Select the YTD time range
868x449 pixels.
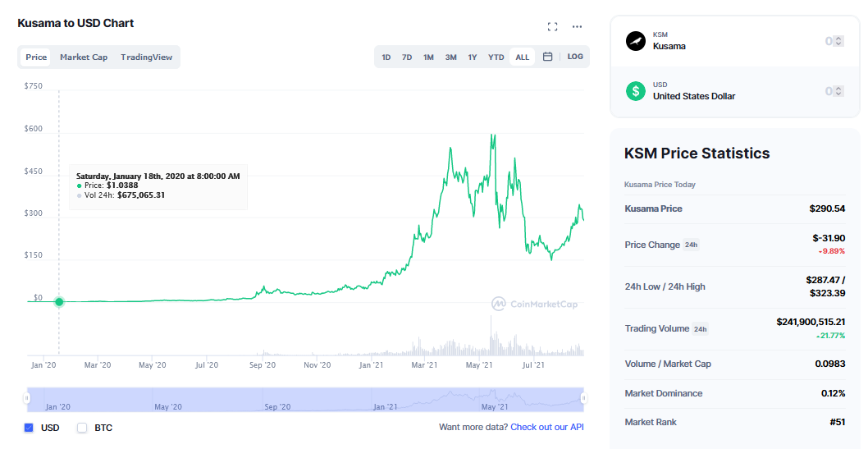click(496, 57)
